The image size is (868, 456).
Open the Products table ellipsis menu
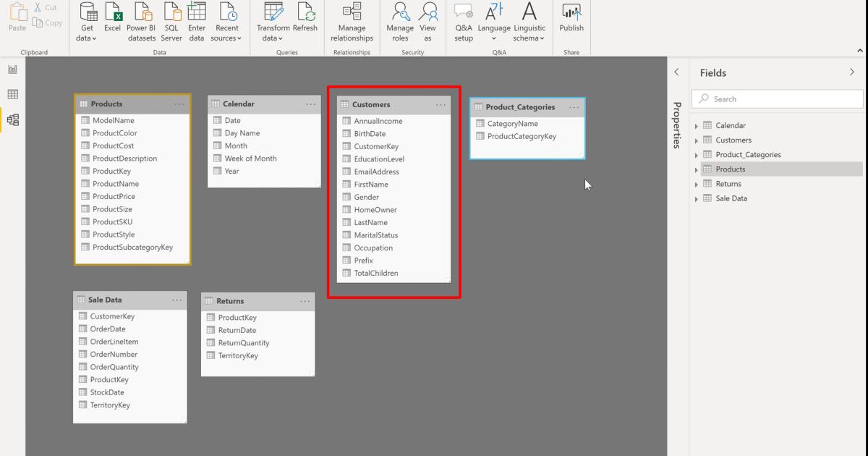pyautogui.click(x=179, y=104)
